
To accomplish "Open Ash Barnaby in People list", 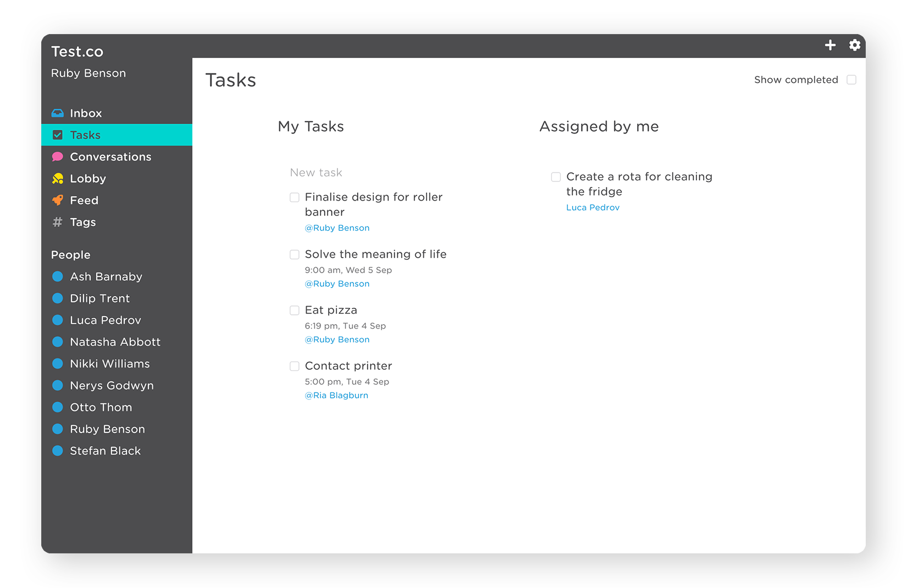I will pos(106,276).
